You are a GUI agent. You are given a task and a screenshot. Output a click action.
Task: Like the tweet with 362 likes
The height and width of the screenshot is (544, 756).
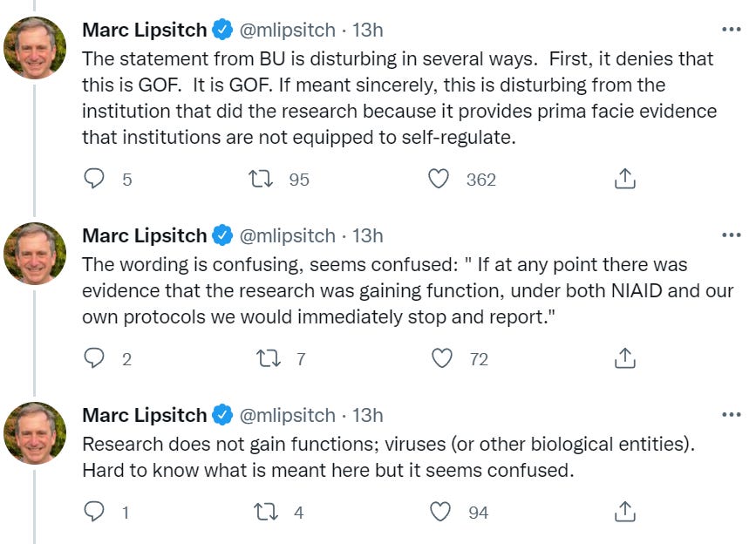click(x=439, y=180)
